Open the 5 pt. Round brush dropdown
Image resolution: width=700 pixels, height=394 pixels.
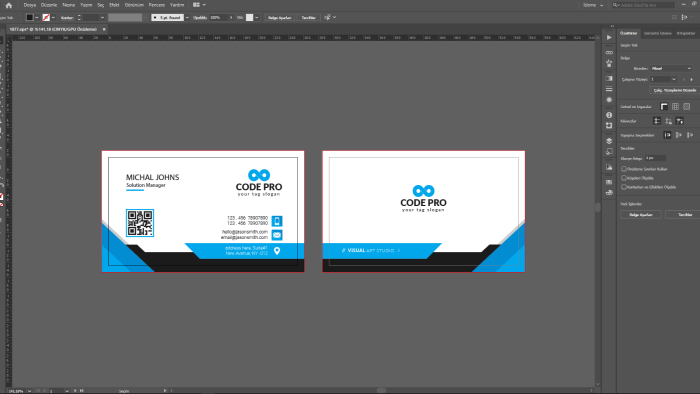coord(187,17)
